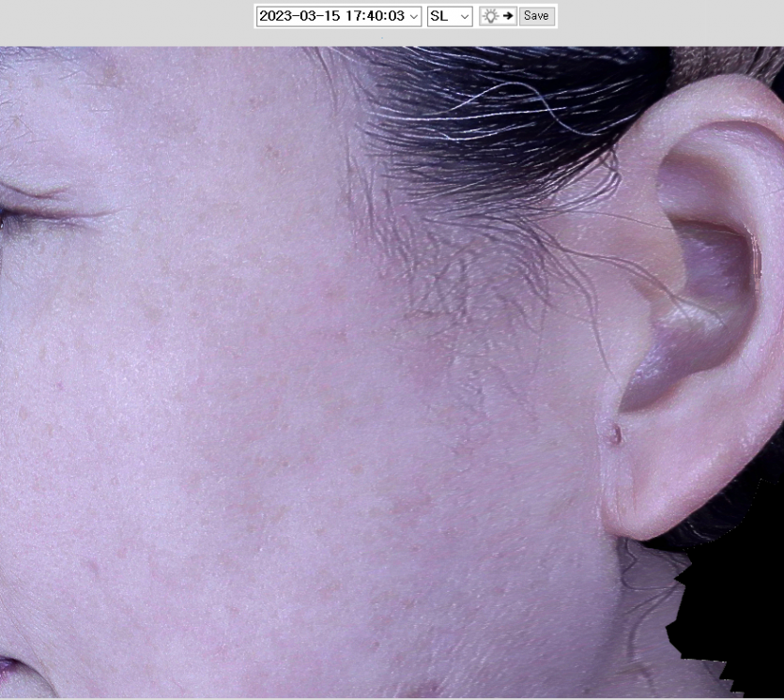Click the light bulb arrow button

(498, 16)
